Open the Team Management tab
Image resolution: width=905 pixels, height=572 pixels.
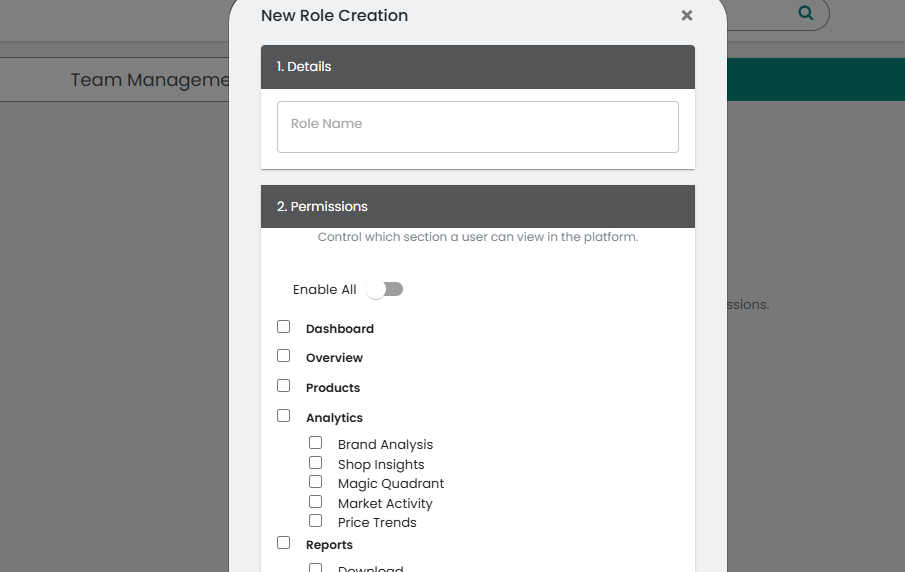click(150, 80)
